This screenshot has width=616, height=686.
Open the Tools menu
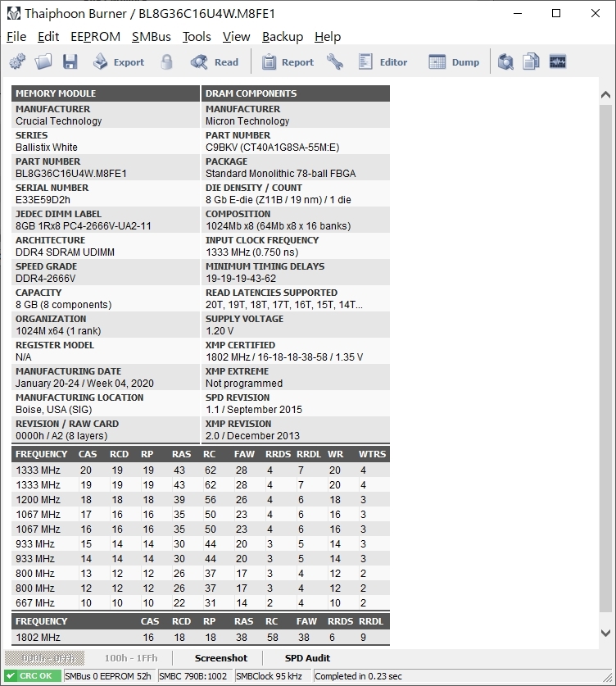point(197,37)
